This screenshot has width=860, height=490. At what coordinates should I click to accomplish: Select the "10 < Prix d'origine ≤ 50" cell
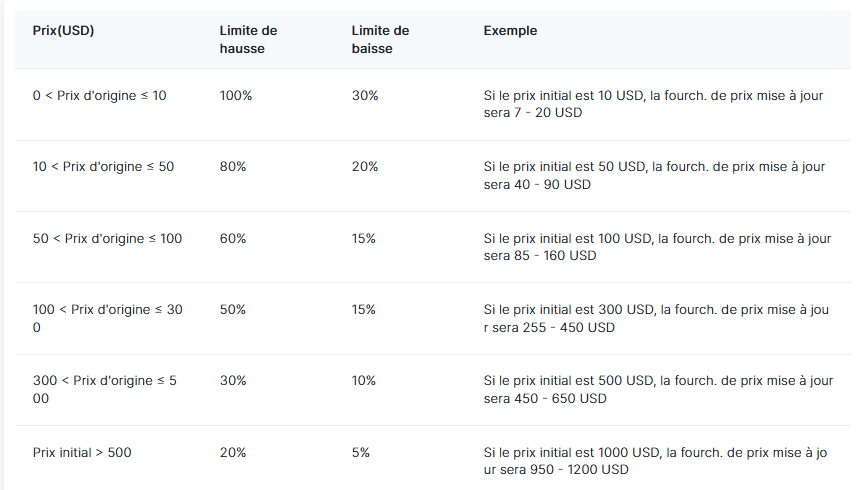pyautogui.click(x=103, y=167)
